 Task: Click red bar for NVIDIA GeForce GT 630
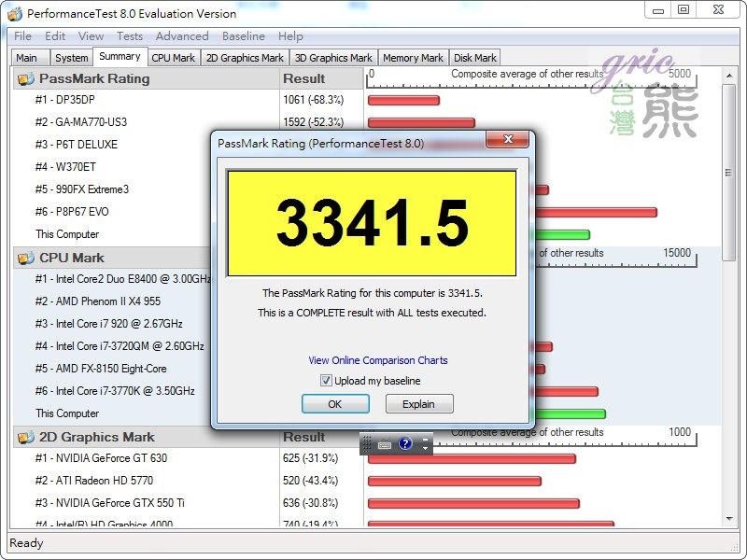[472, 459]
